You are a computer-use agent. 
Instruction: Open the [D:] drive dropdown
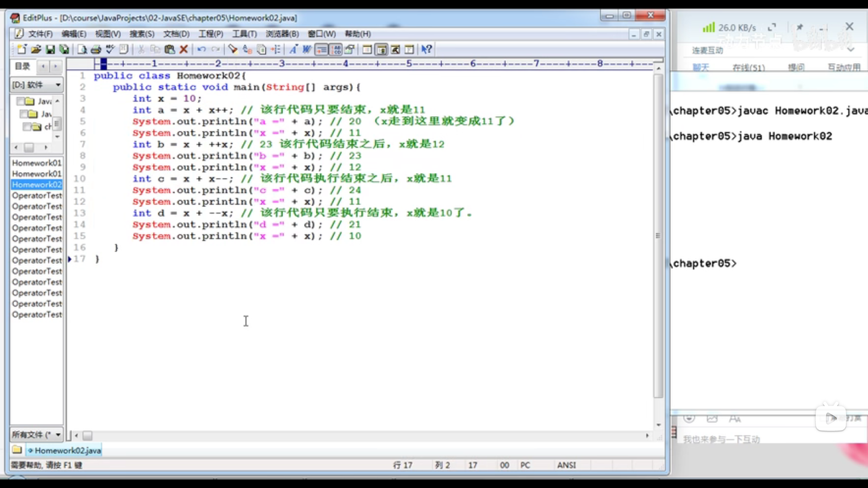coord(58,85)
